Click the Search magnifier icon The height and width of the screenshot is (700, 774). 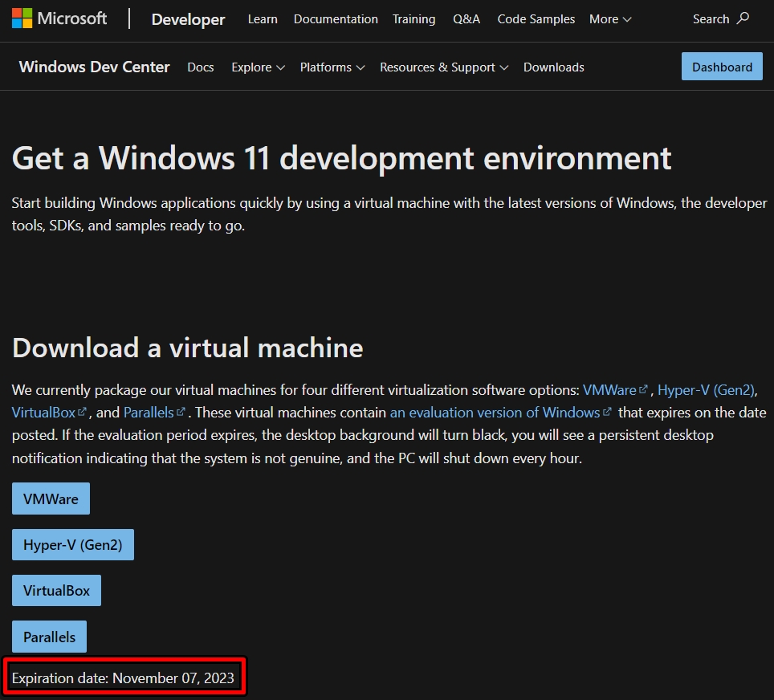(743, 18)
